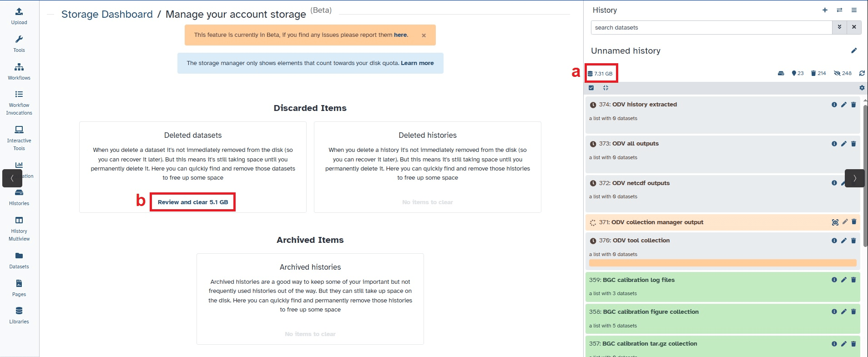868x357 pixels.
Task: Click Review and clear 5.1 GB
Action: tap(192, 202)
